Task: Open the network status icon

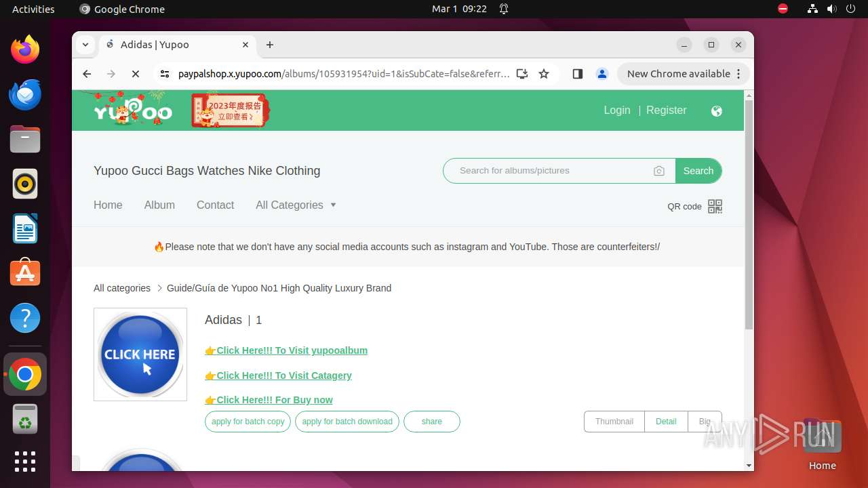Action: (x=812, y=9)
